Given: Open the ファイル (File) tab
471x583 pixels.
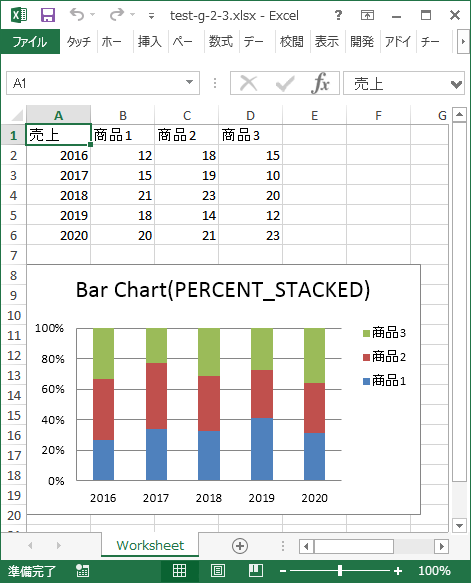Looking at the screenshot, I should click(30, 42).
